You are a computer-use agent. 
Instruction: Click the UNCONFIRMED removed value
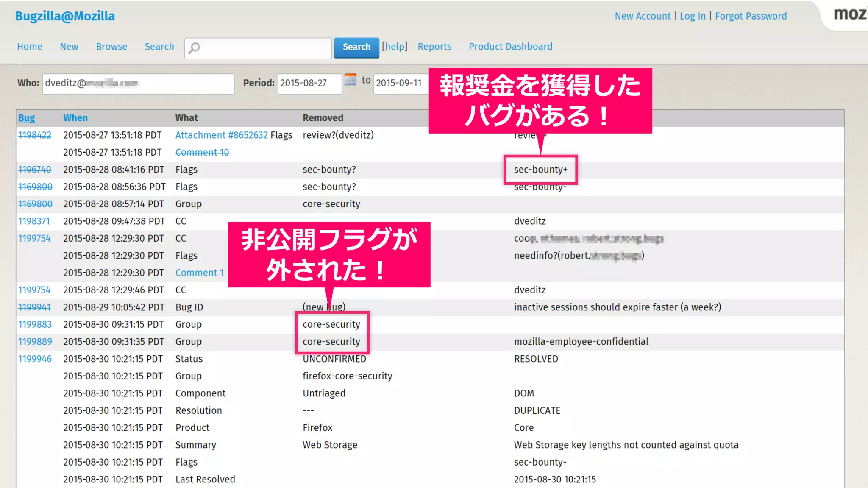click(334, 359)
